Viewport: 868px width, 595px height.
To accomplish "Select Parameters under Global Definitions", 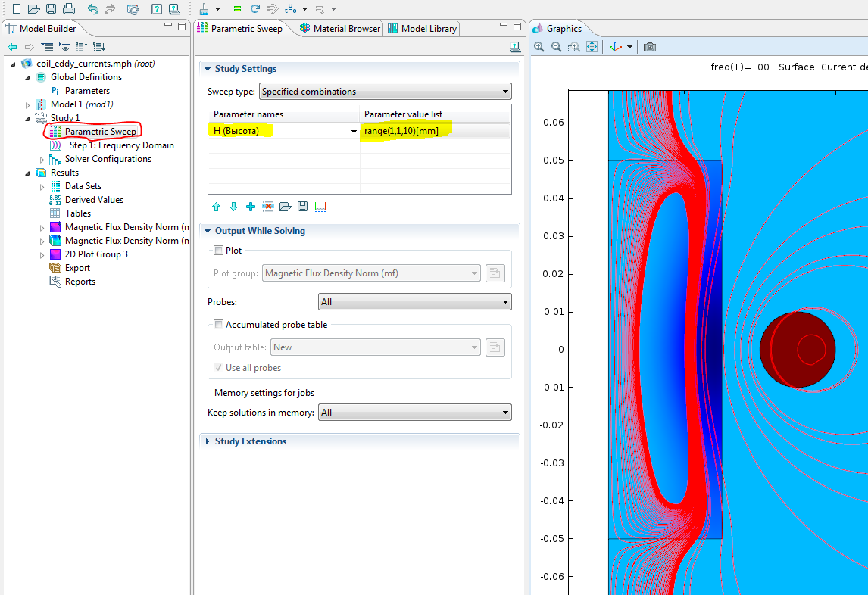I will click(87, 91).
